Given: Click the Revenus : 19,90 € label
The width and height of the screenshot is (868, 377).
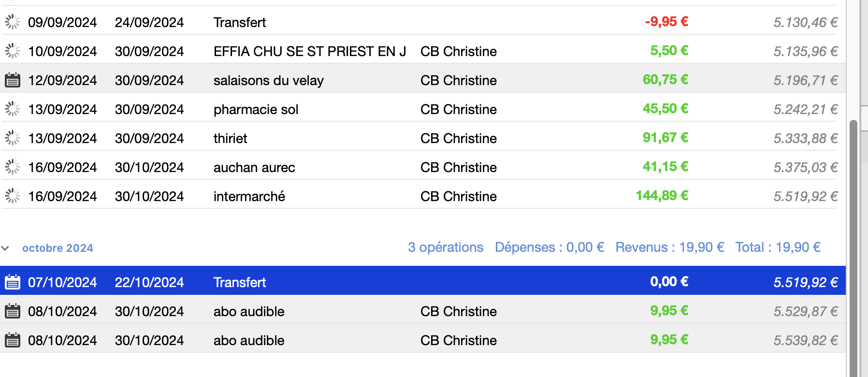Looking at the screenshot, I should tap(669, 247).
